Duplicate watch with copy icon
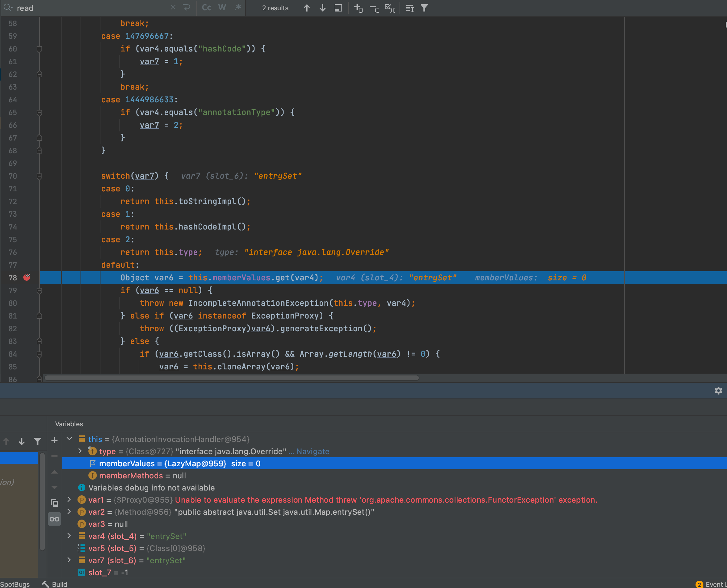The height and width of the screenshot is (588, 727). tap(54, 503)
